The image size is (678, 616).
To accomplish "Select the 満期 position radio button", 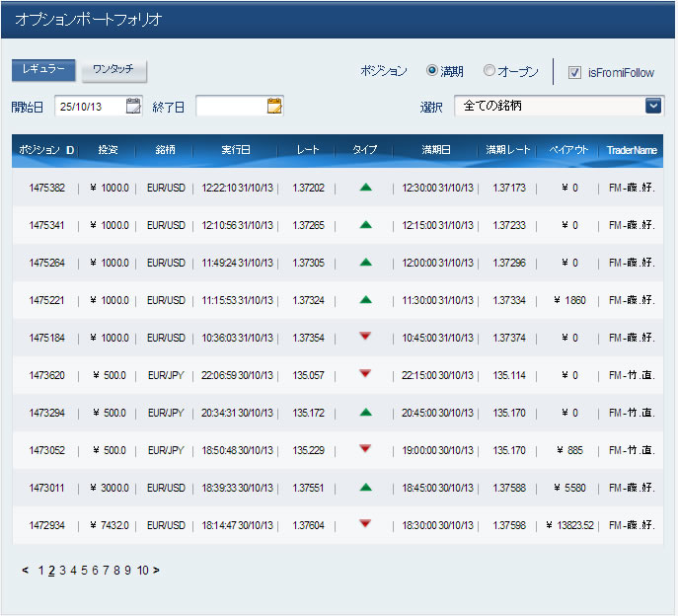I will pyautogui.click(x=432, y=70).
